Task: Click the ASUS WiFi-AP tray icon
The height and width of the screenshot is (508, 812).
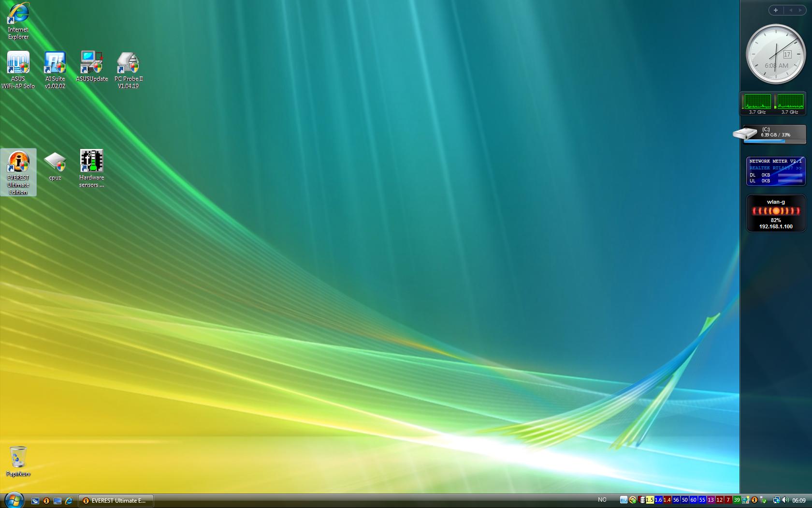Action: click(x=624, y=500)
